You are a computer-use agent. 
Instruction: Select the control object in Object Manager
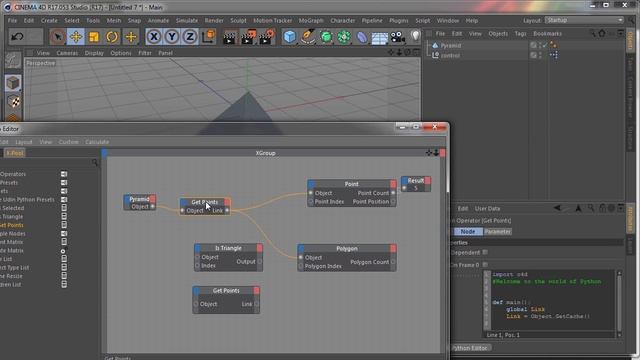450,56
